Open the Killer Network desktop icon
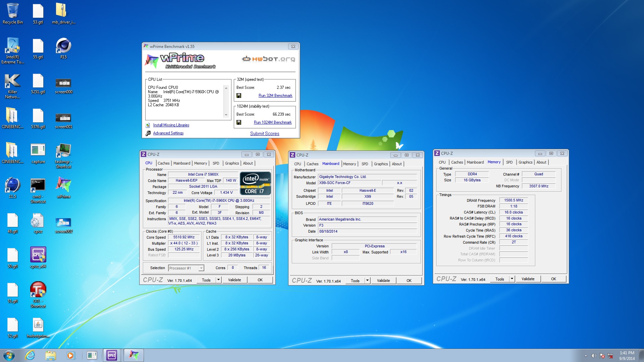This screenshot has width=644, height=362. (13, 86)
